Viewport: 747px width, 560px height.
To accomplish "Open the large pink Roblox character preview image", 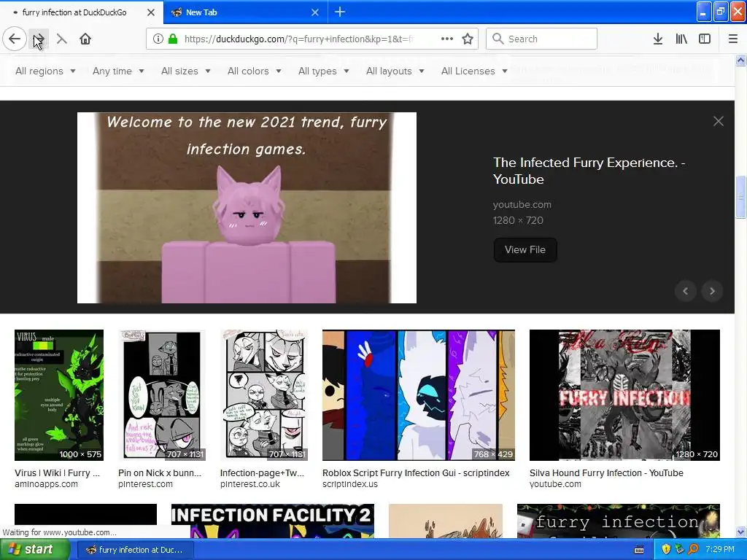I will point(247,208).
